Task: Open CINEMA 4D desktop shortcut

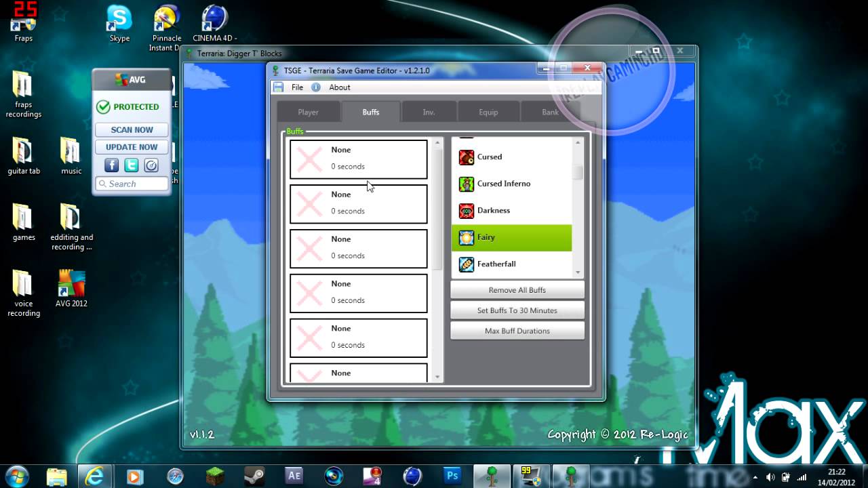Action: 214,24
